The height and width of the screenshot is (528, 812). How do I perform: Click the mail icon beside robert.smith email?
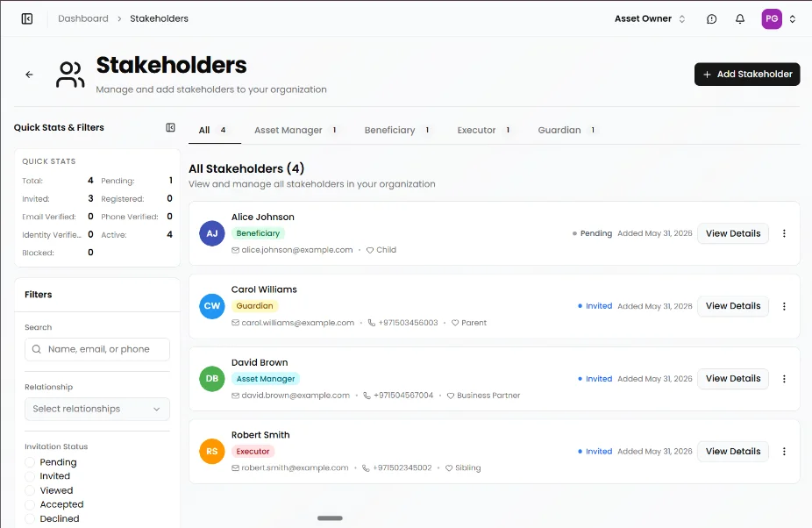235,467
